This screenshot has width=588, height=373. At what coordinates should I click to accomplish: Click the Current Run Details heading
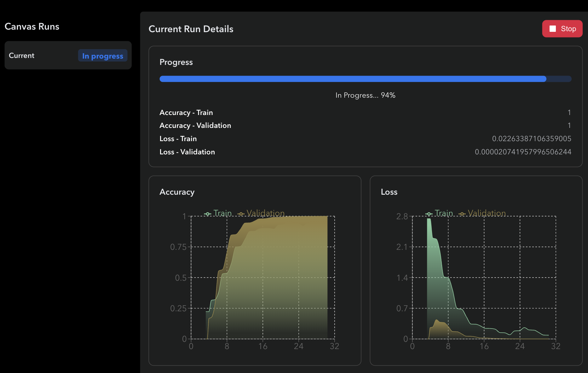click(x=191, y=29)
